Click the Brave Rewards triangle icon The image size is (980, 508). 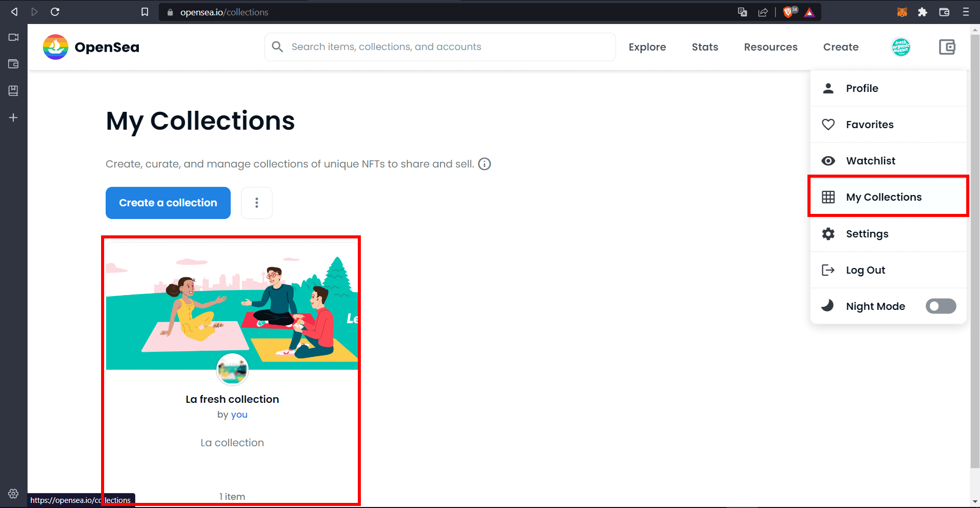pos(810,12)
